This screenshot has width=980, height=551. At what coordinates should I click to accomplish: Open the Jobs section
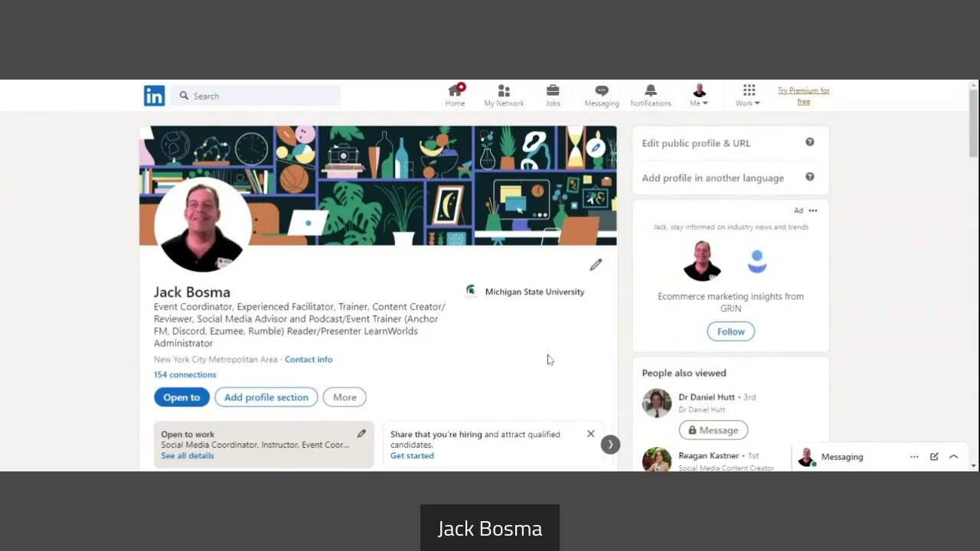(x=553, y=96)
